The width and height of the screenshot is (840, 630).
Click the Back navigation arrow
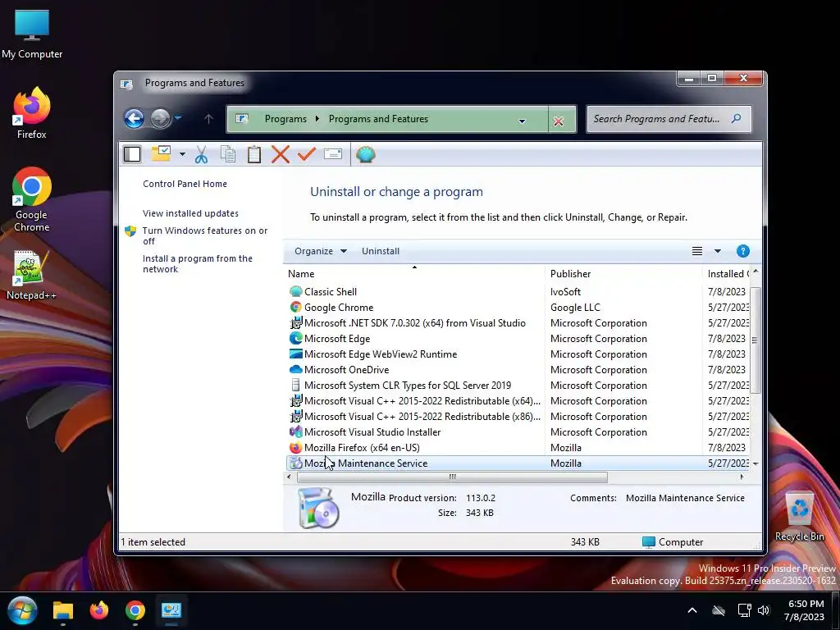[x=134, y=118]
